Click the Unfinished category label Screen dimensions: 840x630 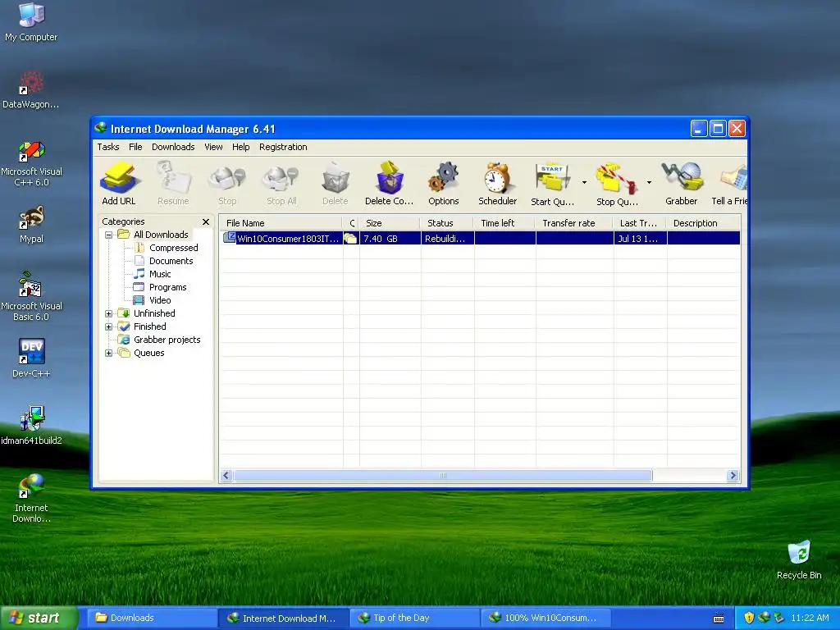click(x=154, y=313)
